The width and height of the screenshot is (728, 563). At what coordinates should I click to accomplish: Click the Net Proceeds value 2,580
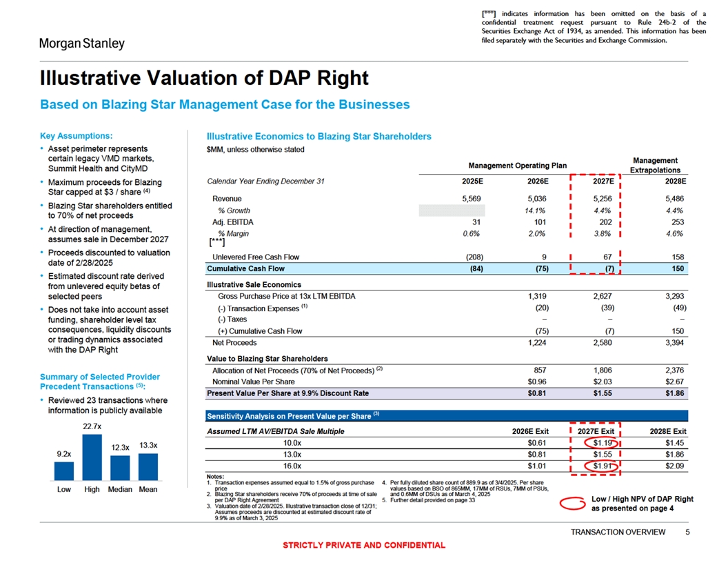(602, 342)
